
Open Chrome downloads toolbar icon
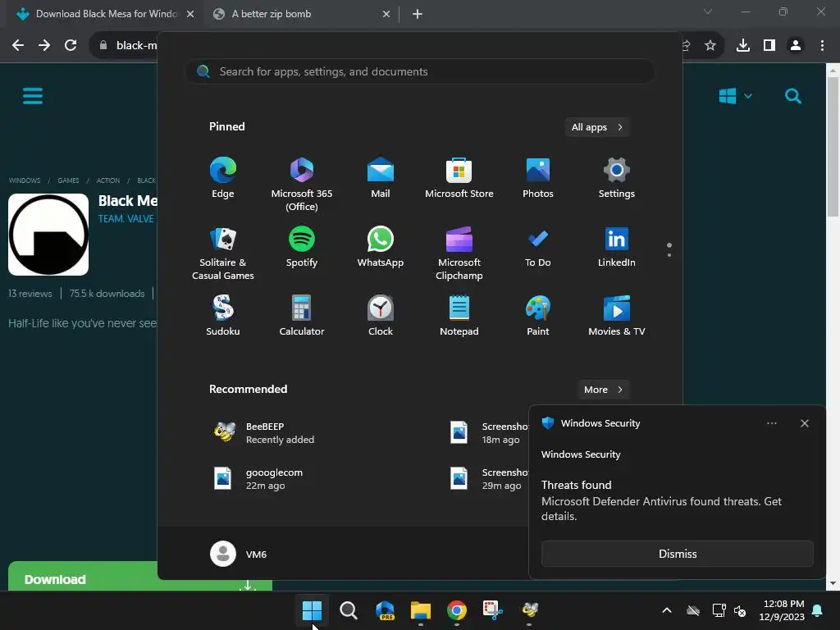[743, 46]
